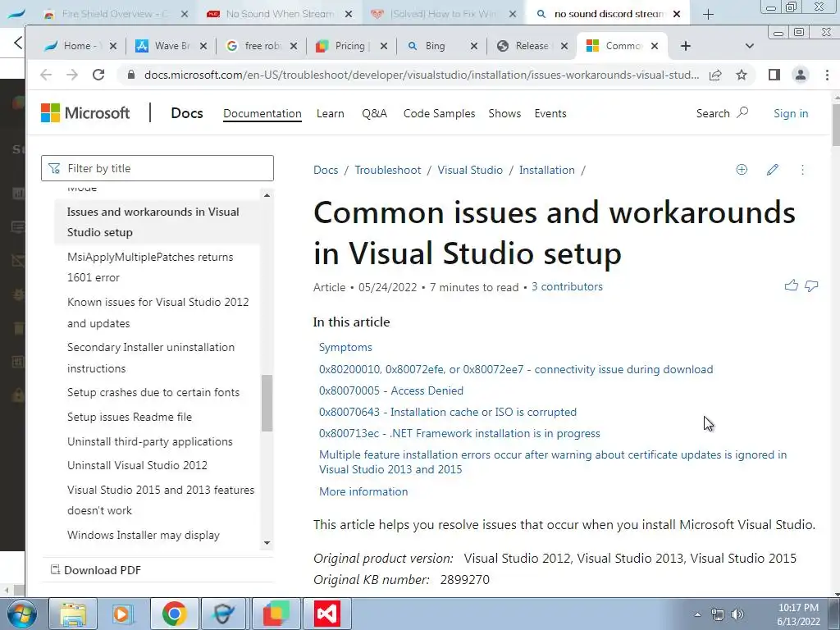Switch to Wave Br tab

click(172, 46)
